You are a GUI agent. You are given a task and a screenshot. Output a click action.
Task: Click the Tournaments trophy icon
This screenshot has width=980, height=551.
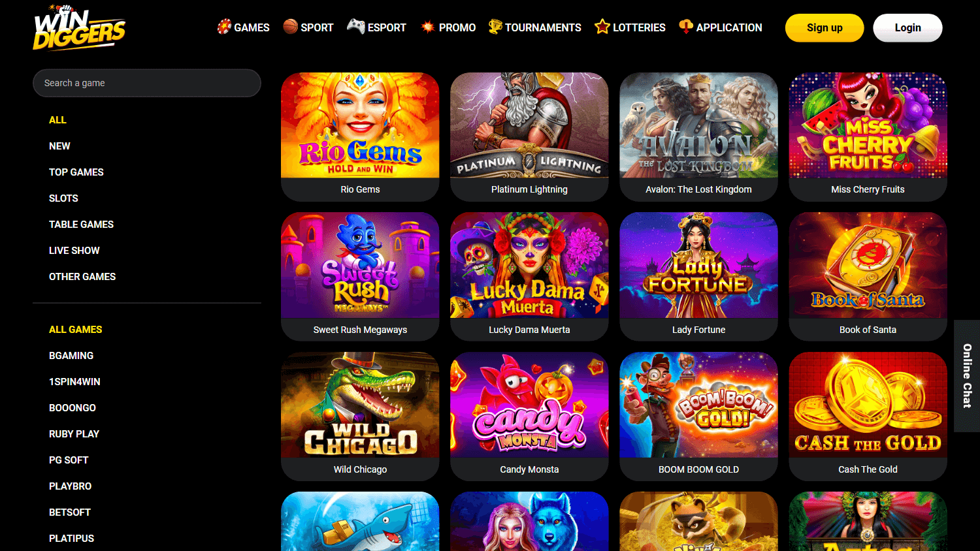[495, 27]
